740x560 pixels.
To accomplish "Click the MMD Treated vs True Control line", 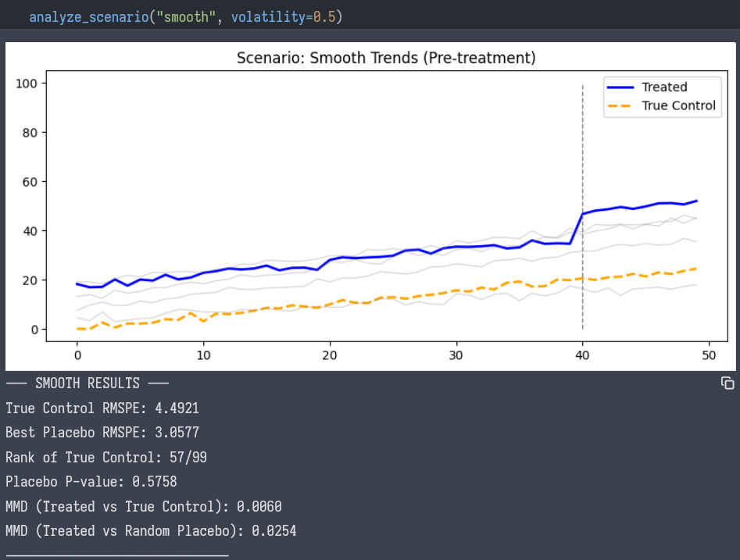I will coord(144,507).
